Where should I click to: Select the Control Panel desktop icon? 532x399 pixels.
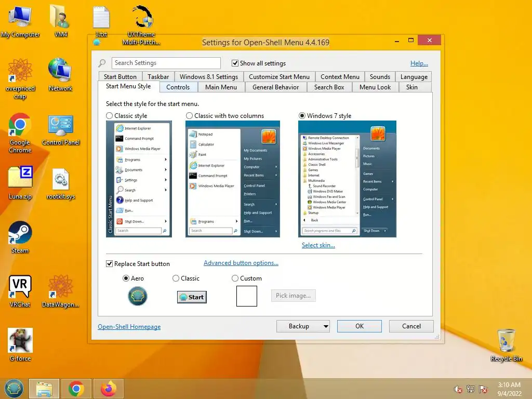pos(61,130)
